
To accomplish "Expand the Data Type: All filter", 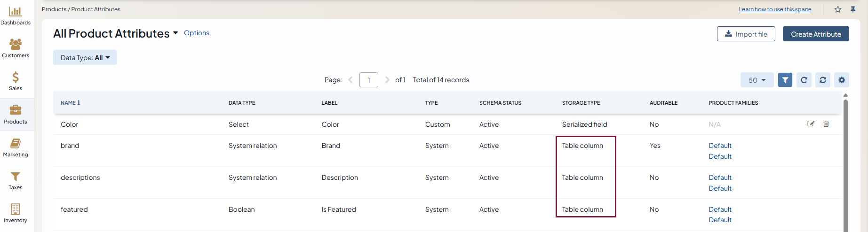I will pyautogui.click(x=85, y=58).
